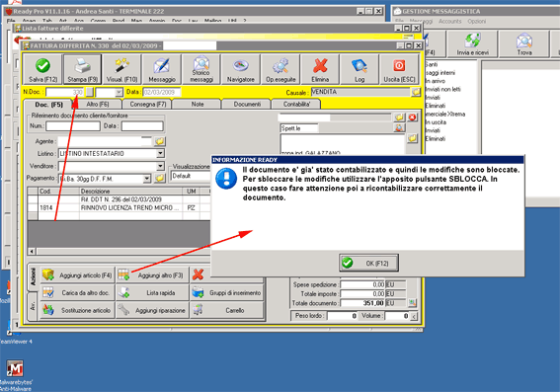The height and width of the screenshot is (392, 560).
Task: Select the vertical Azioni side tab
Action: click(33, 277)
